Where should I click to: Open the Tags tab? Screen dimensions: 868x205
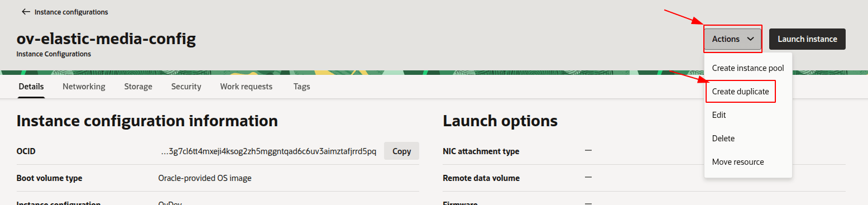(x=302, y=87)
